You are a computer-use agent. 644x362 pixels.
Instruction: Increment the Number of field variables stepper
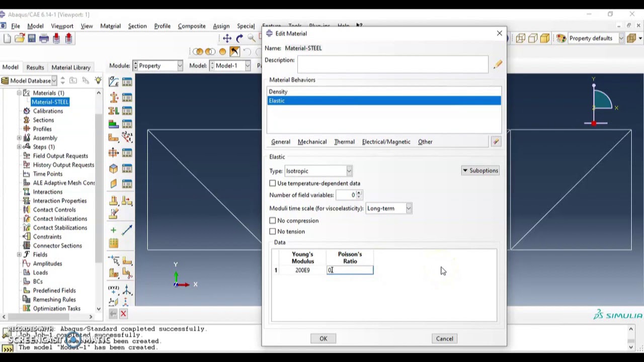(359, 193)
